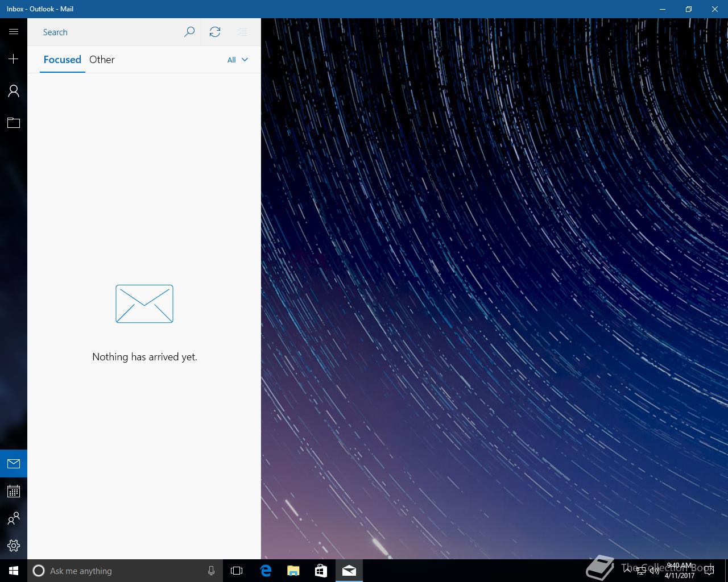Select the Other inbox tab
Viewport: 728px width, 582px height.
tap(102, 60)
